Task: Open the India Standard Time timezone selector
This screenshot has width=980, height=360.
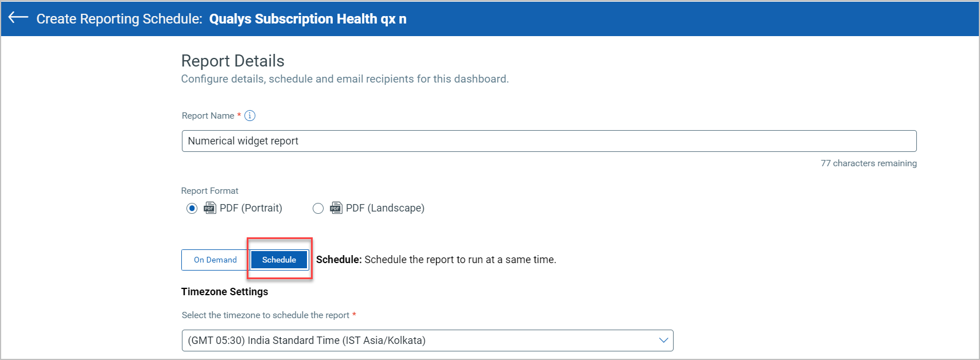Action: 427,341
